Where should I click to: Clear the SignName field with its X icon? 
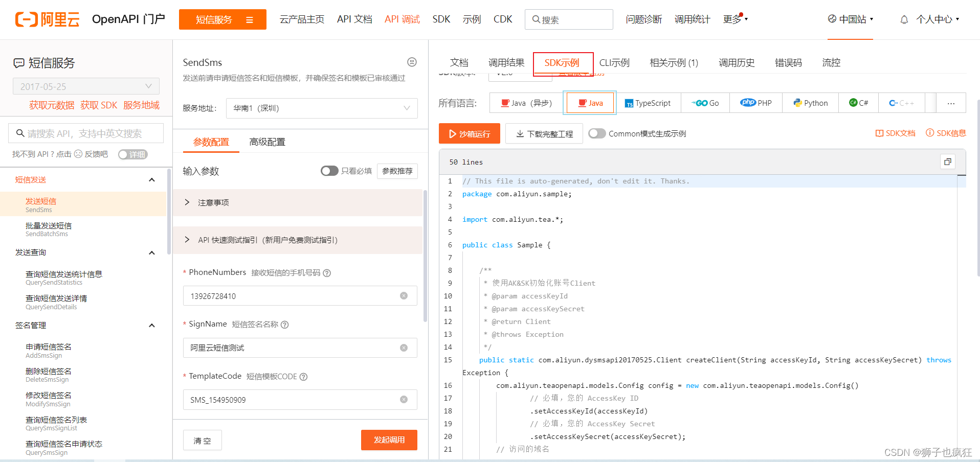404,348
